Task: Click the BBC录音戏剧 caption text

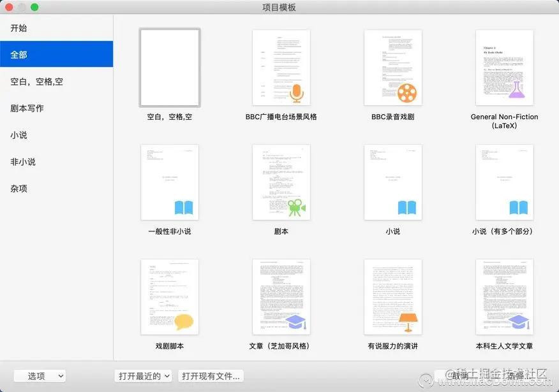Action: 393,117
